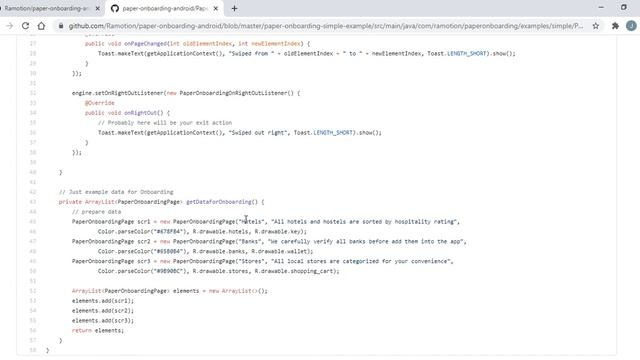Click Color.parseColor on the Hotels line

pyautogui.click(x=124, y=231)
